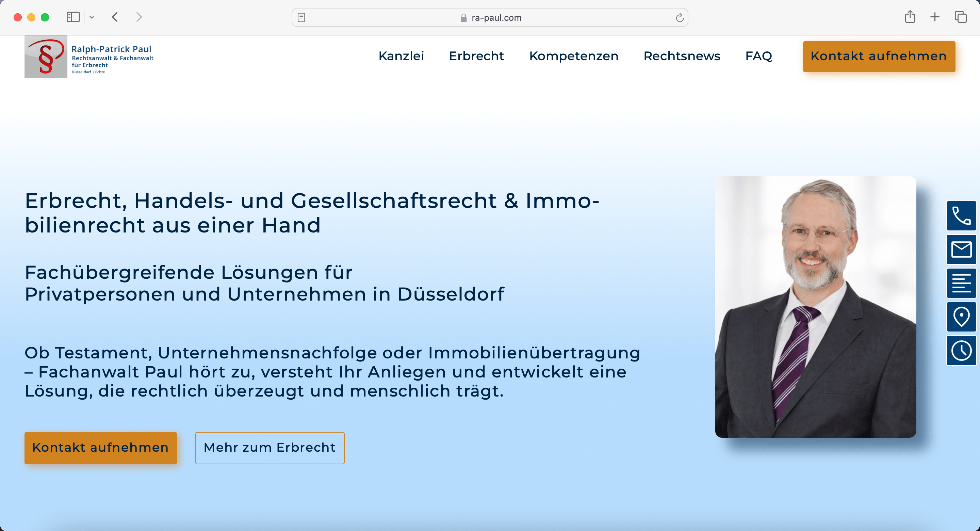Reload the page with refresh icon

point(680,17)
